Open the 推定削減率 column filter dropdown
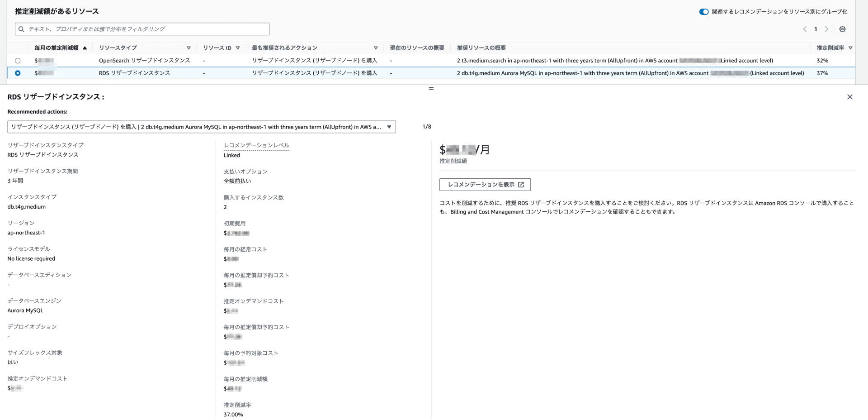868x420 pixels. coord(850,48)
